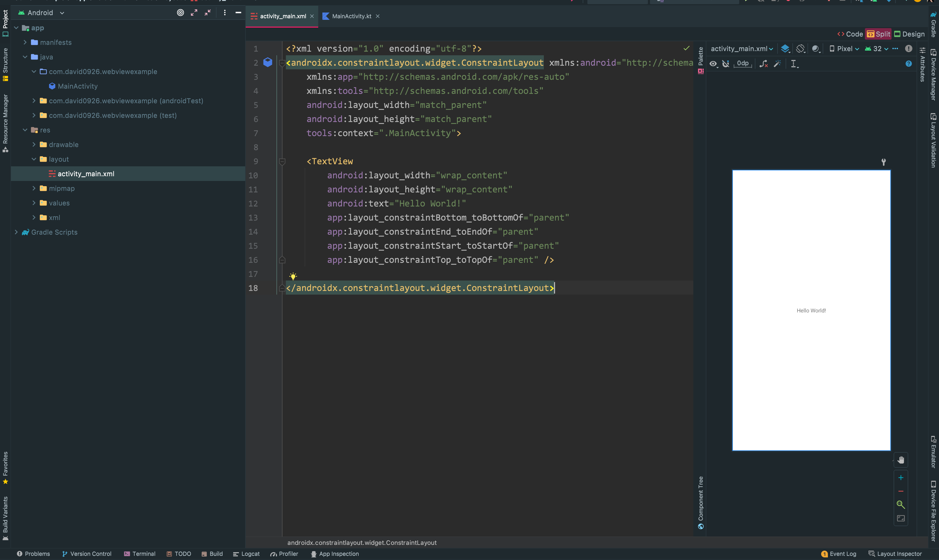
Task: Click zoom to fit screen icon
Action: [x=900, y=519]
